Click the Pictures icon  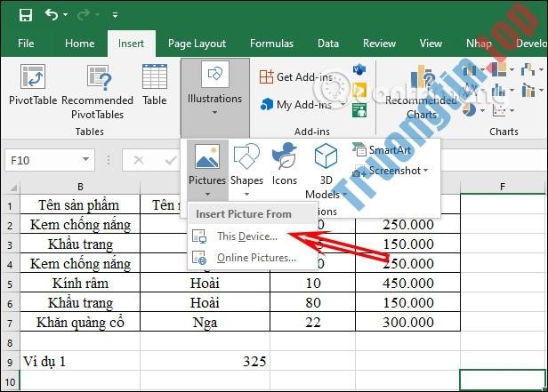[x=207, y=156]
